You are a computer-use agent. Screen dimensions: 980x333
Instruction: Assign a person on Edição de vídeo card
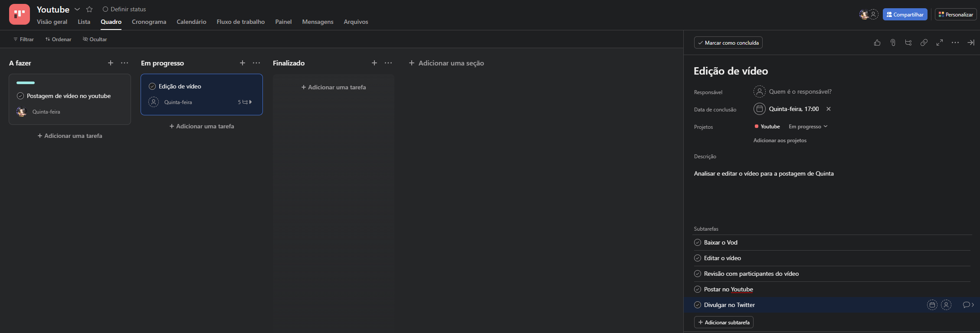154,102
